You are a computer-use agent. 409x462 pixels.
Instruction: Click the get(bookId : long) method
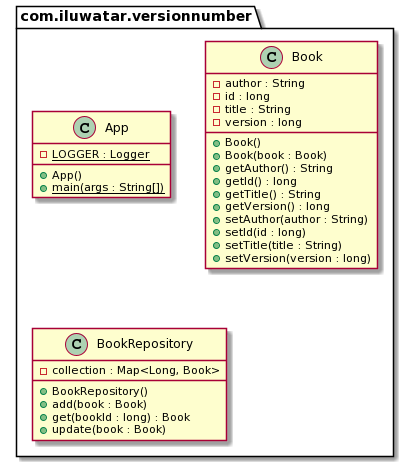(x=121, y=417)
